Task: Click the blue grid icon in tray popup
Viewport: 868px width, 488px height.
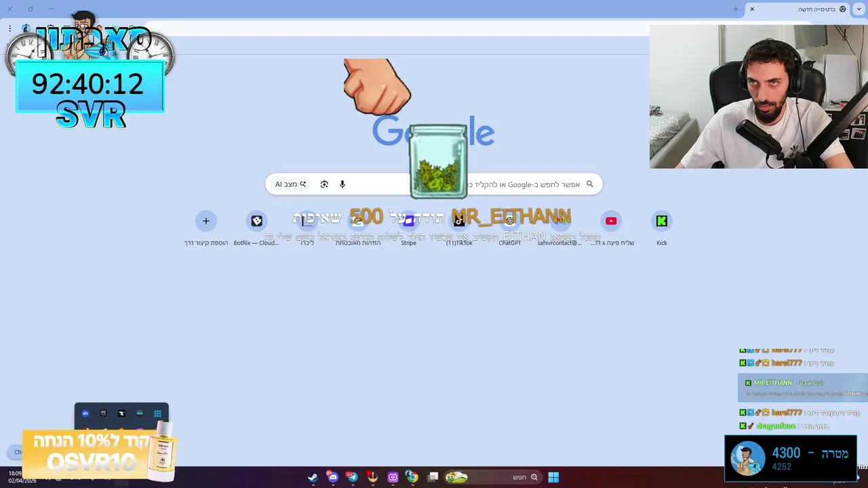Action: tap(157, 413)
